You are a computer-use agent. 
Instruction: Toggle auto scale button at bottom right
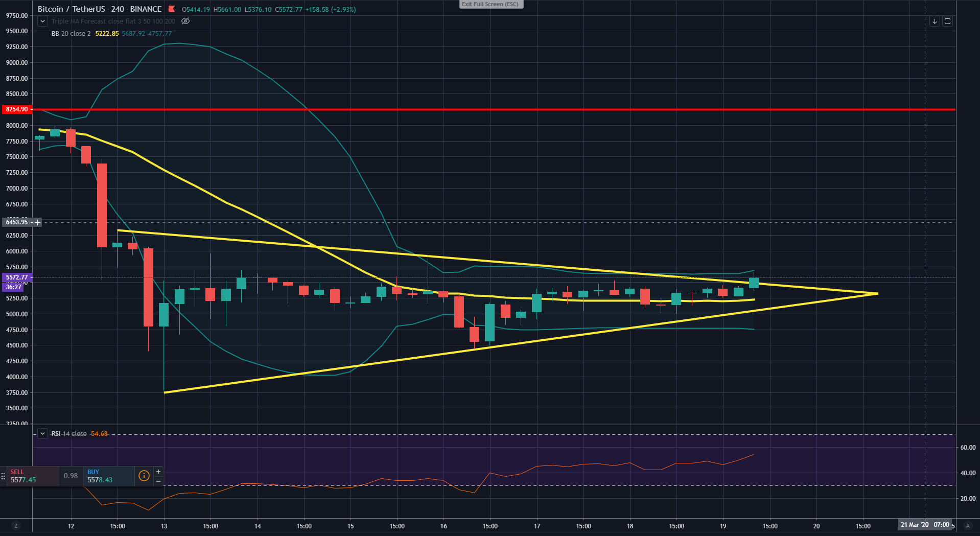(967, 526)
